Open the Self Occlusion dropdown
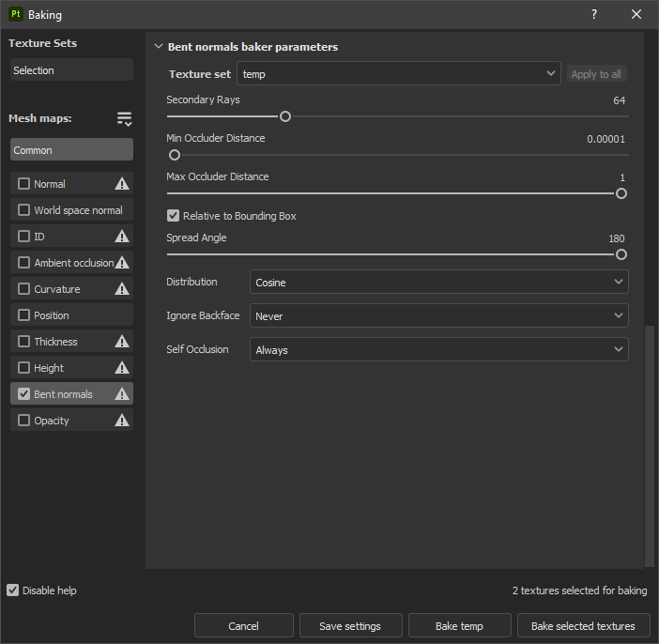Viewport: 659px width, 644px height. [438, 349]
